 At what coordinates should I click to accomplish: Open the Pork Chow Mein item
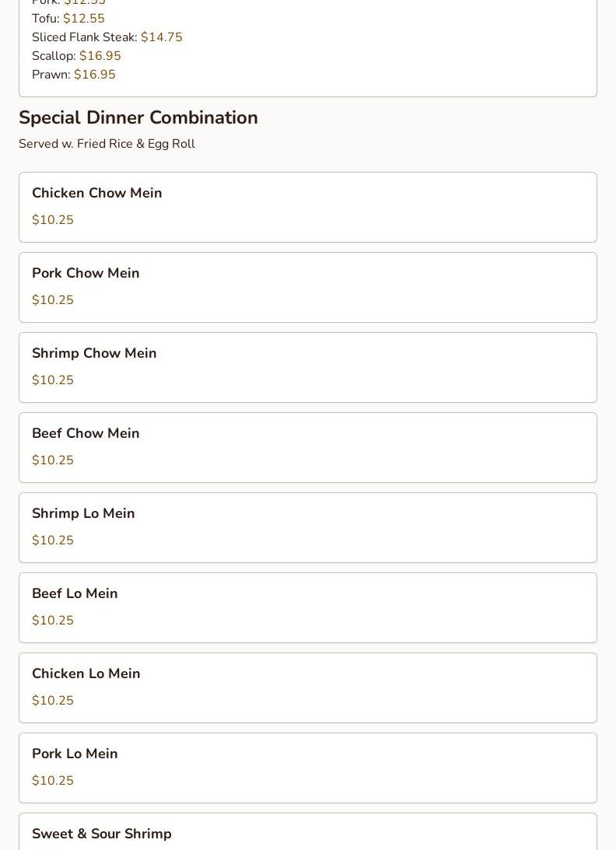tap(86, 273)
